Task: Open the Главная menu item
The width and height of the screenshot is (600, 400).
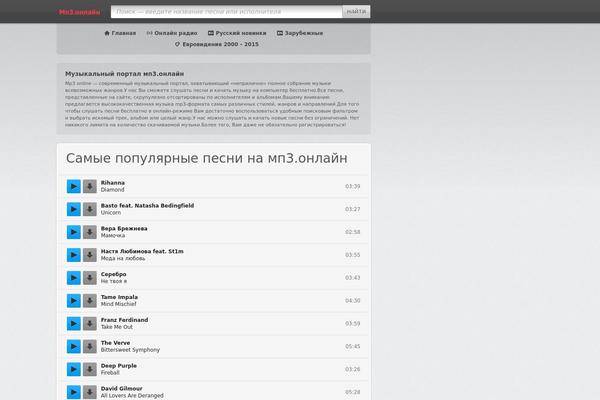Action: [x=120, y=33]
